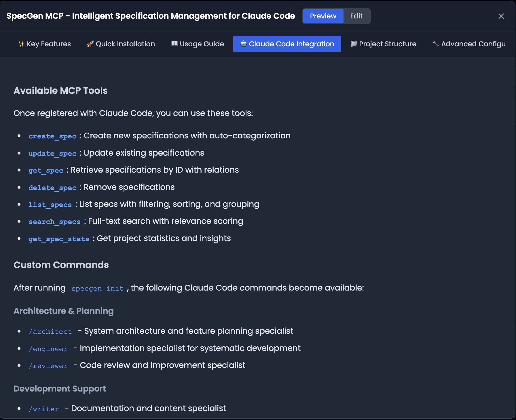The width and height of the screenshot is (516, 420).
Task: Click "Create new specifications with auto-categorization" text
Action: click(x=187, y=135)
